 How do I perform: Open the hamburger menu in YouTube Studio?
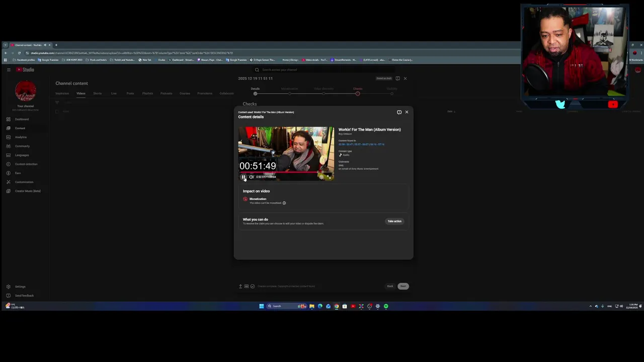9,70
